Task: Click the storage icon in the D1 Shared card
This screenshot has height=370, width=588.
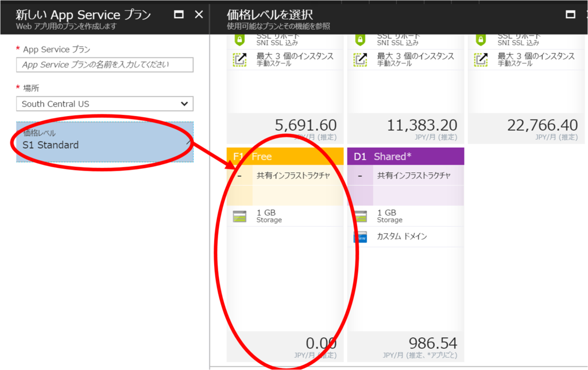Action: point(361,217)
